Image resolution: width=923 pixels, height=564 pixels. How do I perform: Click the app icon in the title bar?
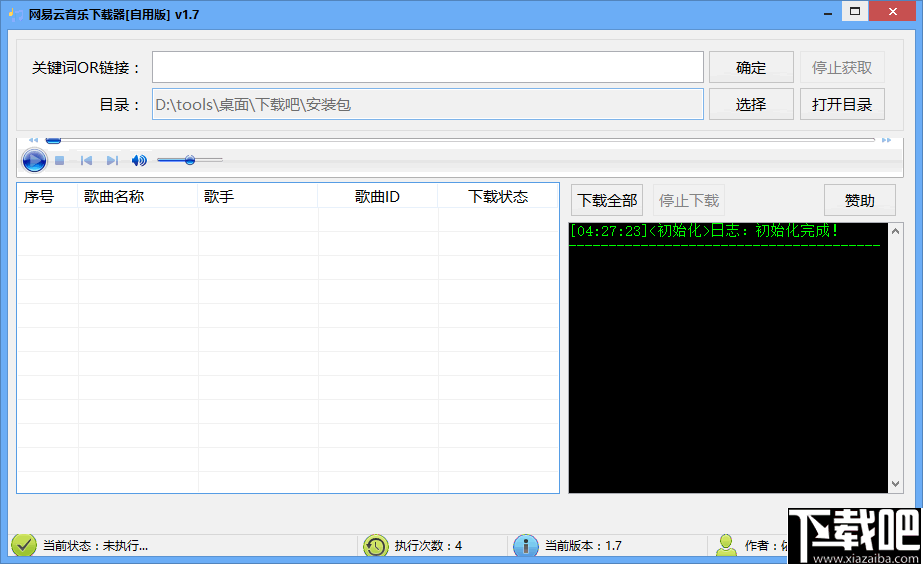point(16,14)
